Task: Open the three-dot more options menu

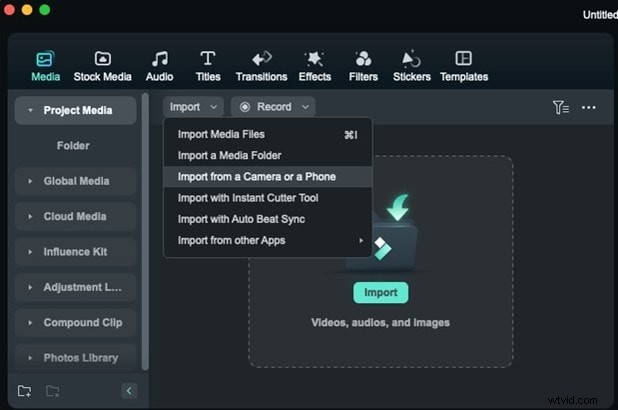Action: pos(589,107)
